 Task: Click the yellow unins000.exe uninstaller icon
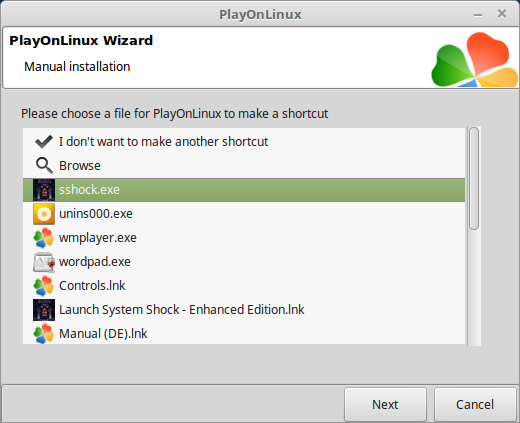[x=44, y=214]
